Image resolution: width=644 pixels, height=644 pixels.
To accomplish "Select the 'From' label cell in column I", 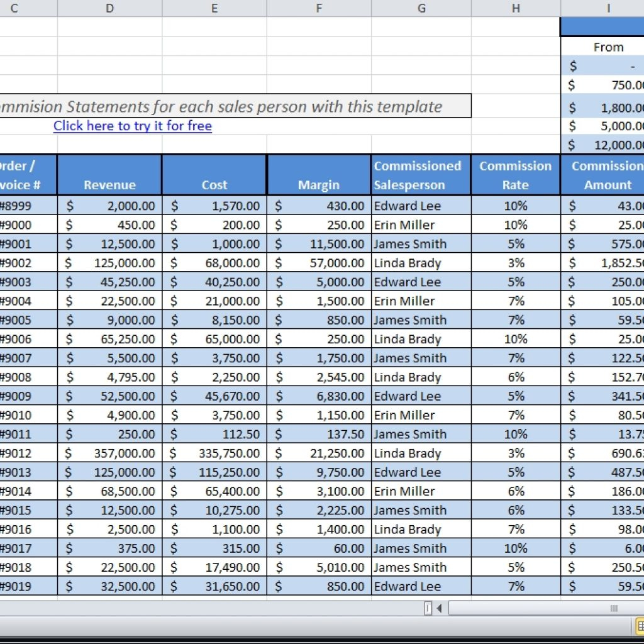I will pyautogui.click(x=607, y=47).
